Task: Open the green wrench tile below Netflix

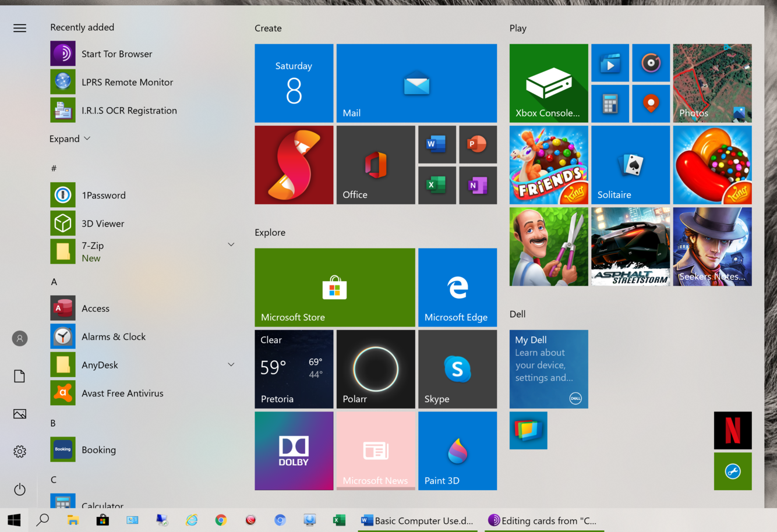Action: [x=733, y=471]
